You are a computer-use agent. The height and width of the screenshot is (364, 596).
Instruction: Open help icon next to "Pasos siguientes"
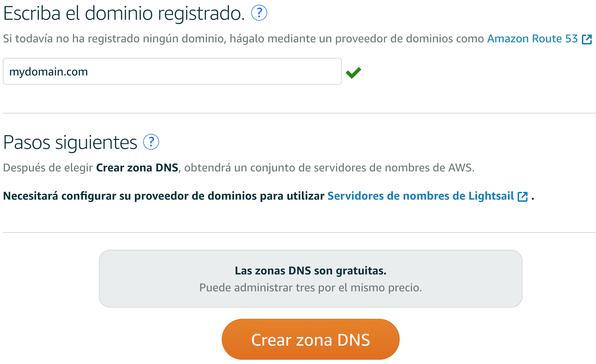point(151,142)
